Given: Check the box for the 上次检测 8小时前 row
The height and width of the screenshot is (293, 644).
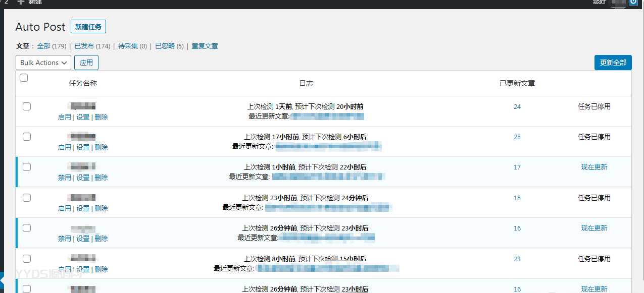Looking at the screenshot, I should 27,259.
